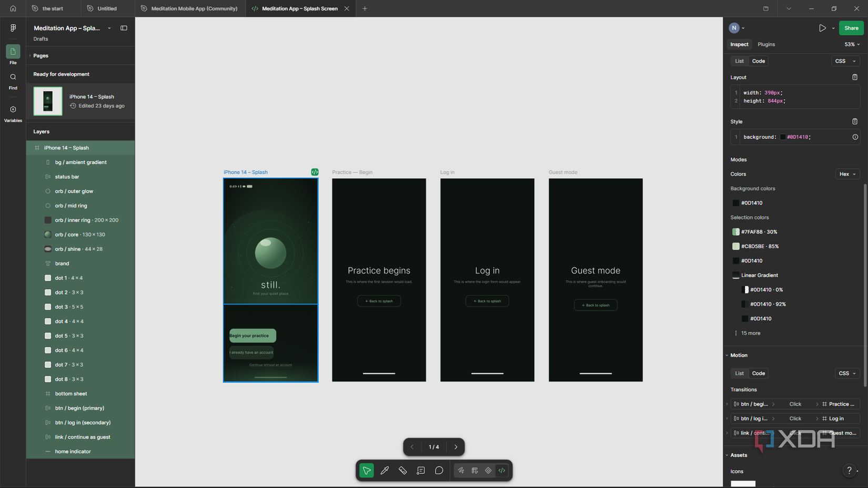868x488 pixels.
Task: Switch the Layout section to Code view
Action: pyautogui.click(x=758, y=61)
